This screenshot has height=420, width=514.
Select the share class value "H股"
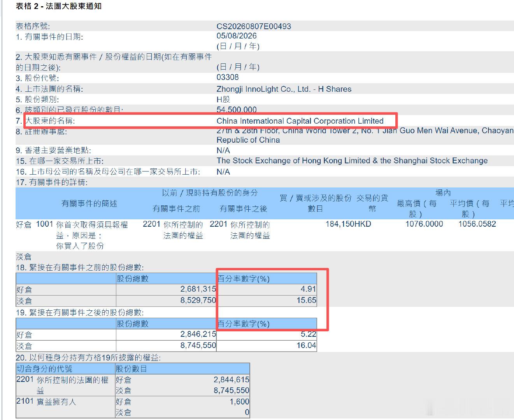coord(223,100)
